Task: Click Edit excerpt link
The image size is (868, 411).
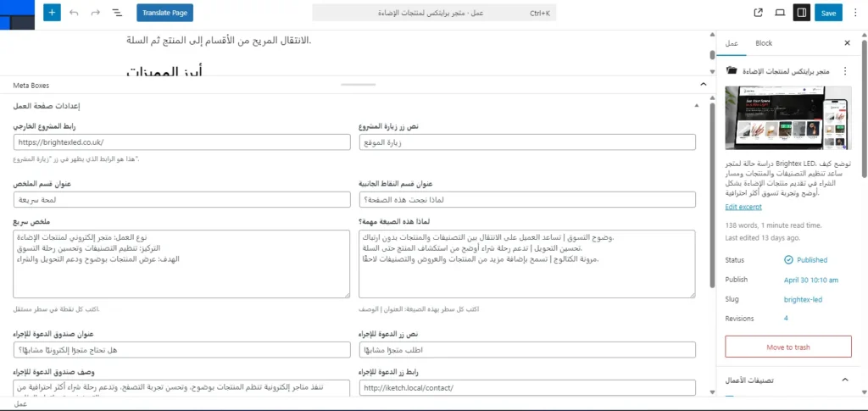Action: click(x=743, y=207)
